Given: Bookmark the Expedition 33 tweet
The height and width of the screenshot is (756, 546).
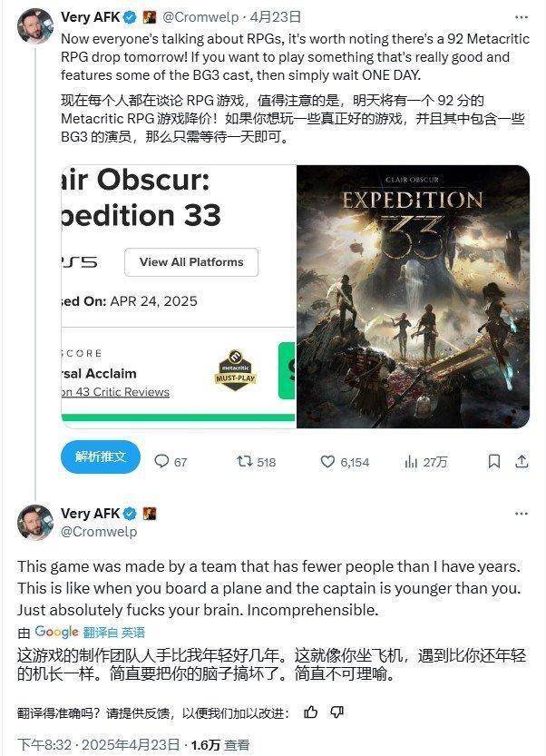Looking at the screenshot, I should click(494, 461).
